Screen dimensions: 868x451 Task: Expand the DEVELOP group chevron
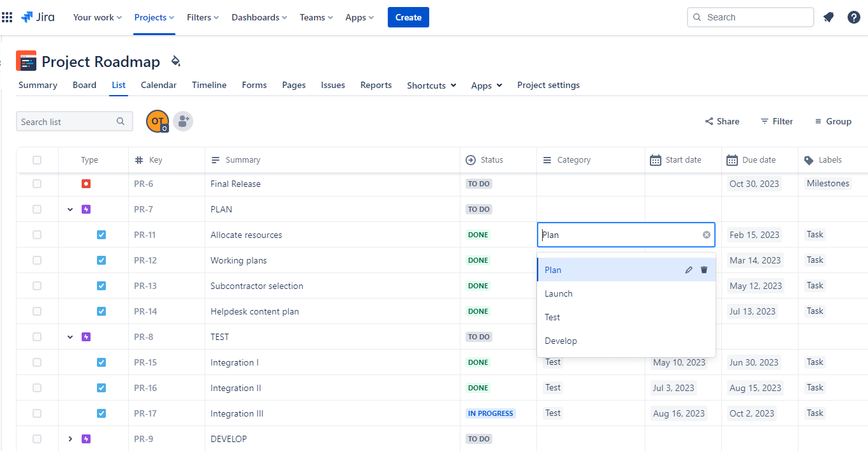(70, 438)
